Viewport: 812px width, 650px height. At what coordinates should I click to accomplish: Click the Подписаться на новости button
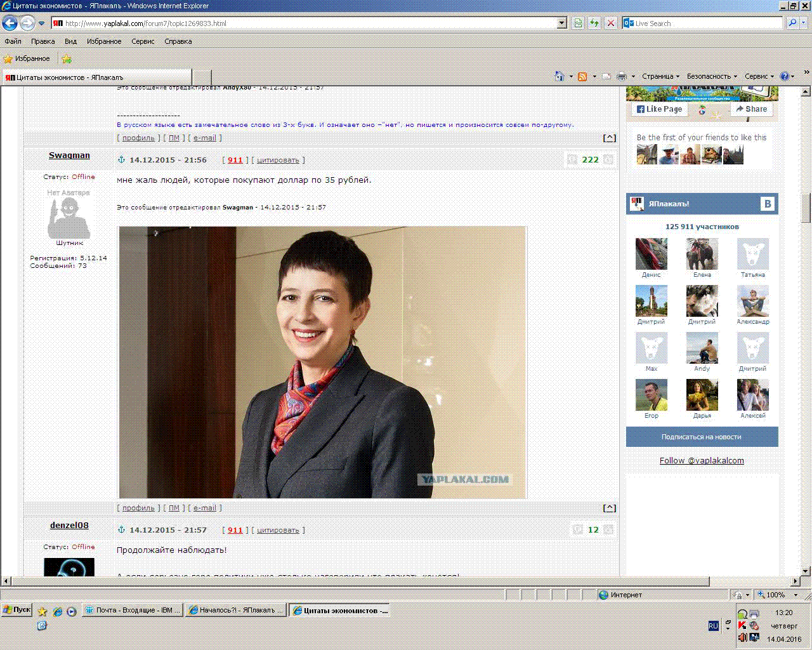click(701, 437)
